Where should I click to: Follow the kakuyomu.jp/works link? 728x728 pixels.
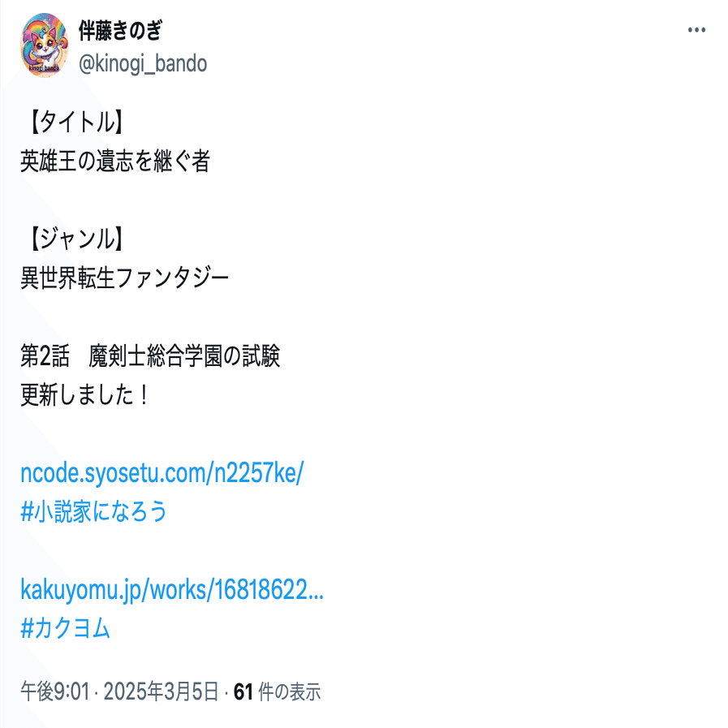172,590
